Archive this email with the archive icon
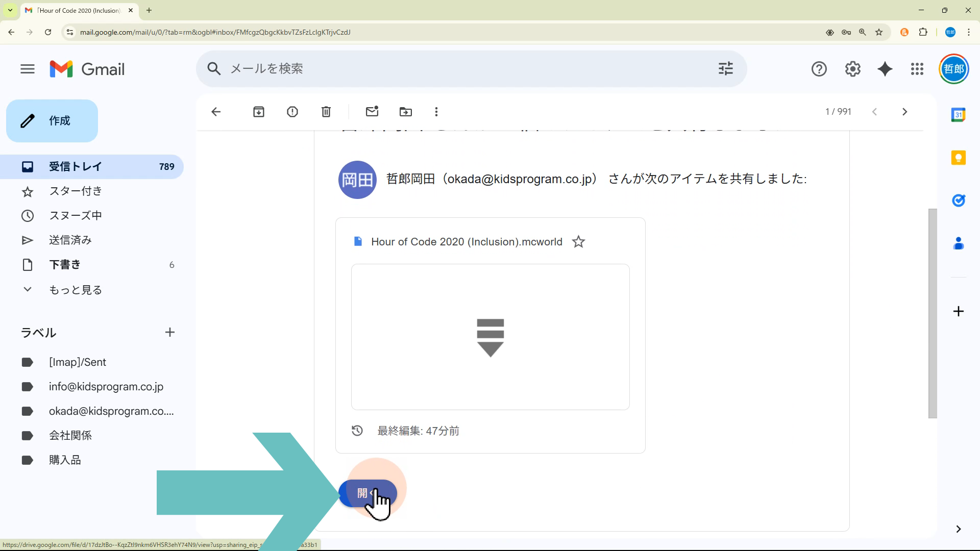This screenshot has width=980, height=551. (259, 112)
